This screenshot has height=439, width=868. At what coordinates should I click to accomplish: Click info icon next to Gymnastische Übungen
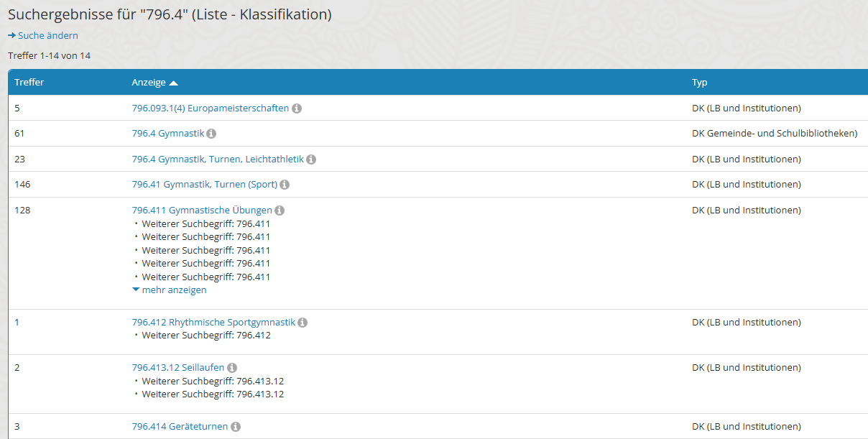[280, 211]
